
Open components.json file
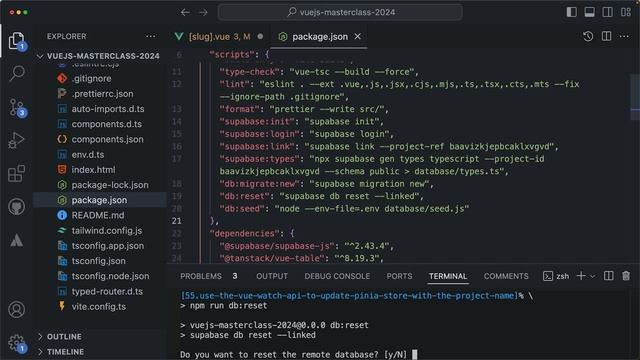click(x=100, y=139)
